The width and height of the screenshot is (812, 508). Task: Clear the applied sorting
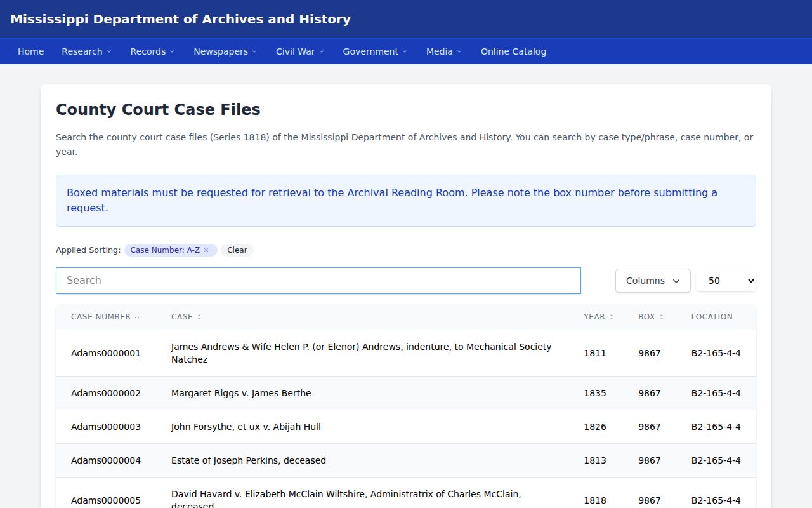click(x=237, y=250)
